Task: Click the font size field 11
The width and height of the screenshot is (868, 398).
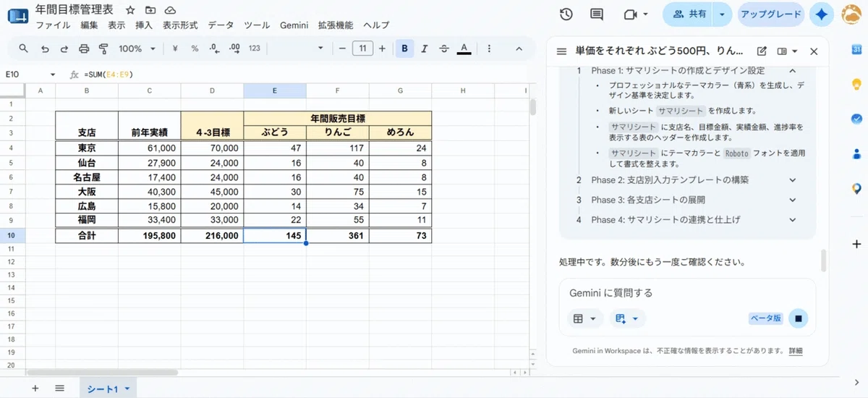Action: coord(362,48)
